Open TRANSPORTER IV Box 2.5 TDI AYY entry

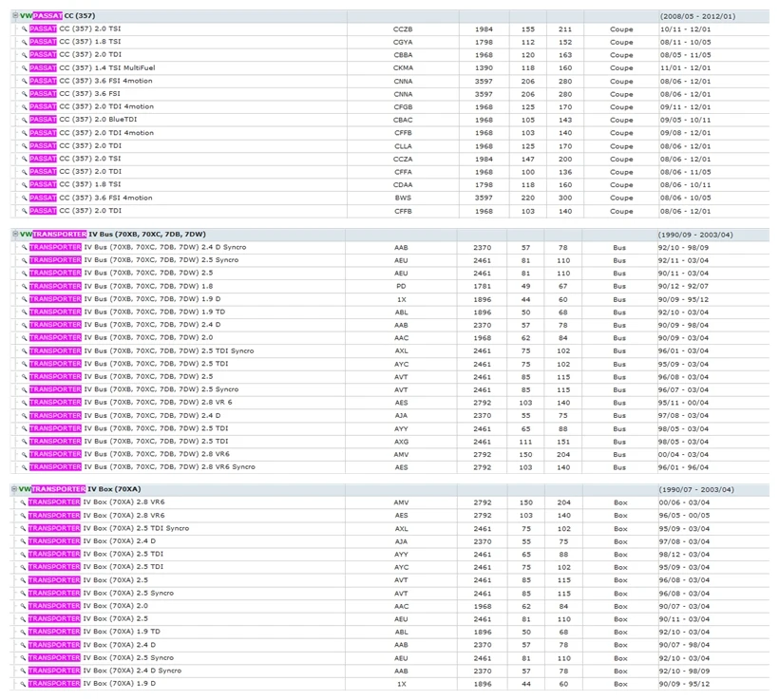point(95,554)
